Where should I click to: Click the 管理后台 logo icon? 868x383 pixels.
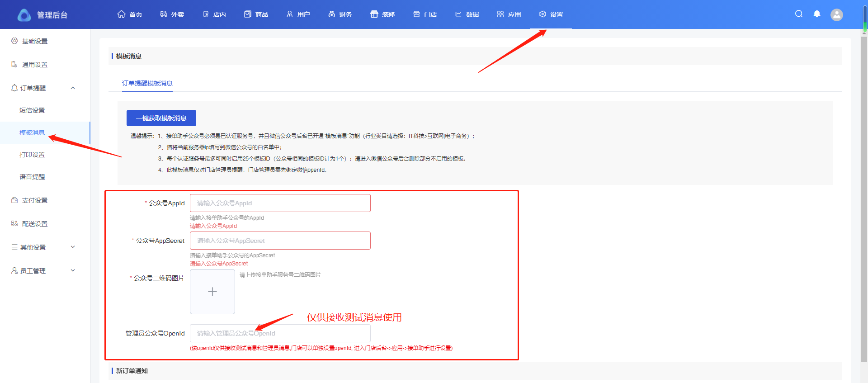pyautogui.click(x=24, y=15)
